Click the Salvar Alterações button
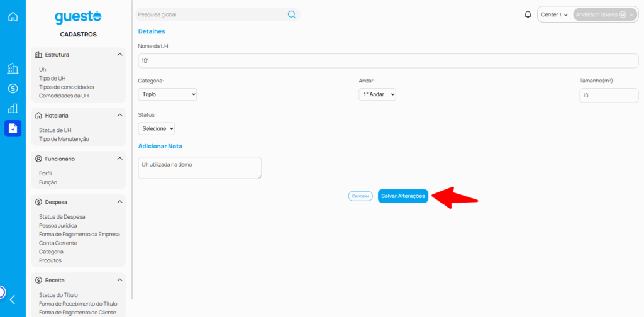Viewport: 644px width, 317px height. 403,196
